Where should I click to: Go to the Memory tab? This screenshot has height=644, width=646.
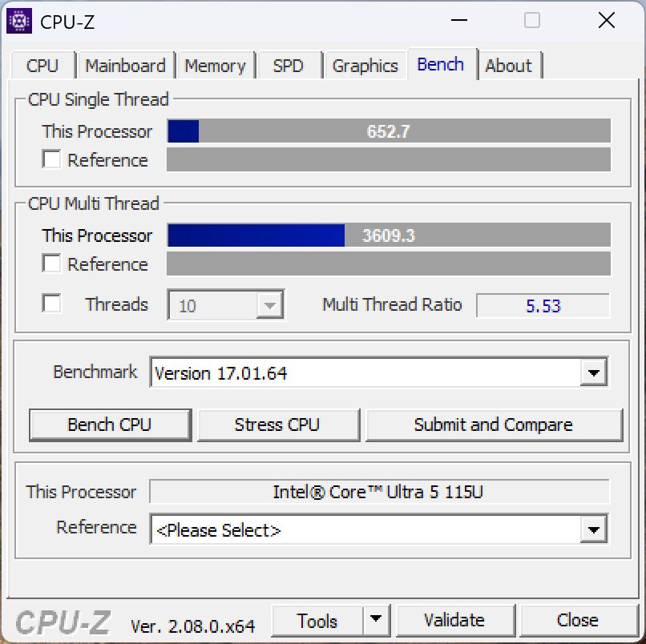pyautogui.click(x=215, y=66)
